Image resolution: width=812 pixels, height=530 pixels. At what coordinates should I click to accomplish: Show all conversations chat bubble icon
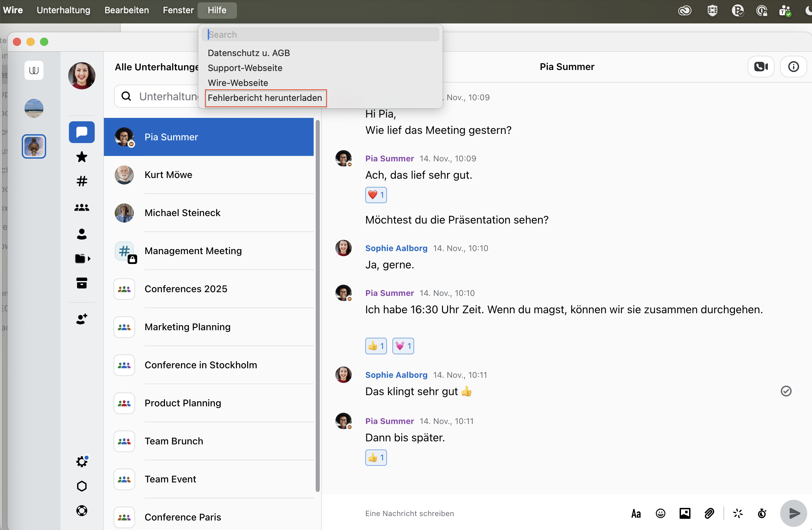(81, 132)
